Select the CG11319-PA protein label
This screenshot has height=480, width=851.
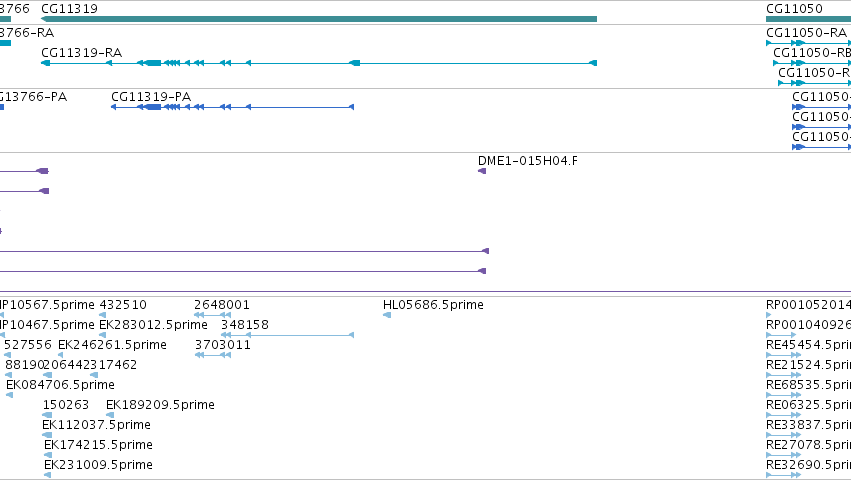click(x=151, y=97)
